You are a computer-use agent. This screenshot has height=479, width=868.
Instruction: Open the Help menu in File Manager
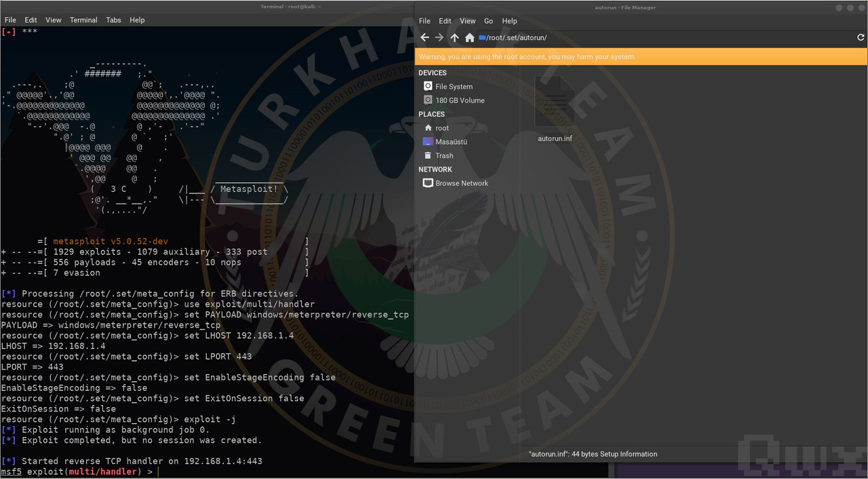point(510,21)
